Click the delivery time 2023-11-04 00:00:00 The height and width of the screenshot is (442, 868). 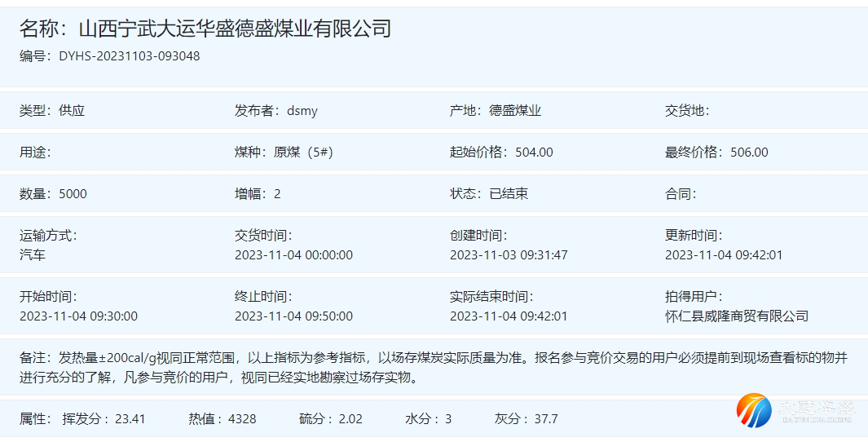point(293,254)
